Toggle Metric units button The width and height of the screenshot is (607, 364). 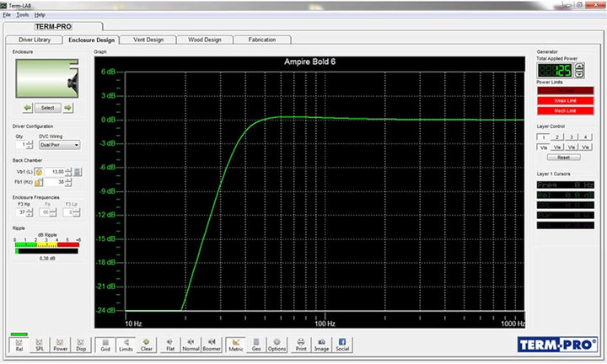pyautogui.click(x=236, y=343)
